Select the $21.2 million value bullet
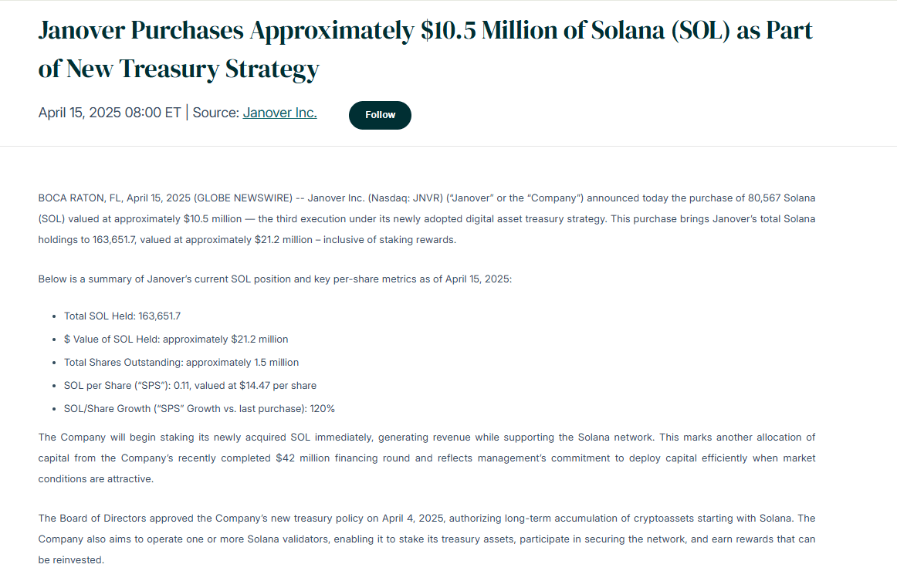This screenshot has width=897, height=588. [176, 339]
